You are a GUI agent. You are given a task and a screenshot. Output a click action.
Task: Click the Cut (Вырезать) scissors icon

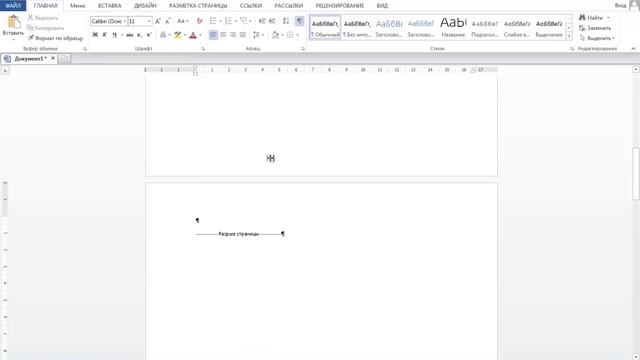[30, 18]
